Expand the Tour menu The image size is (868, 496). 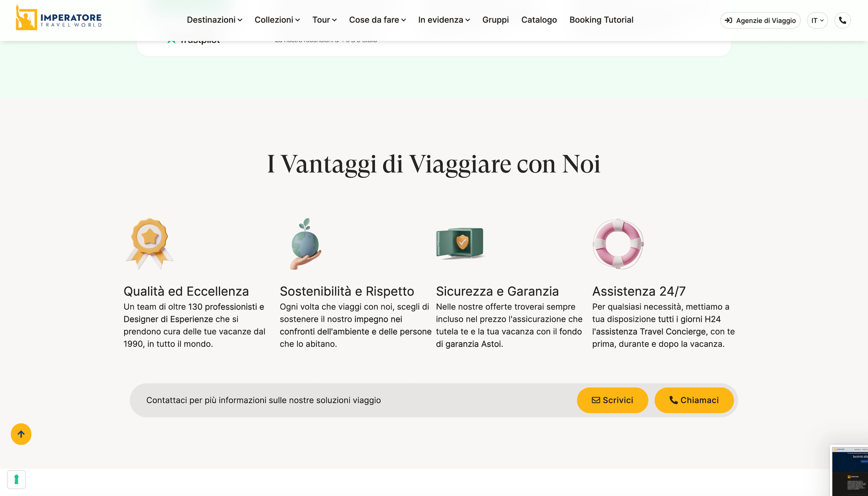click(325, 20)
